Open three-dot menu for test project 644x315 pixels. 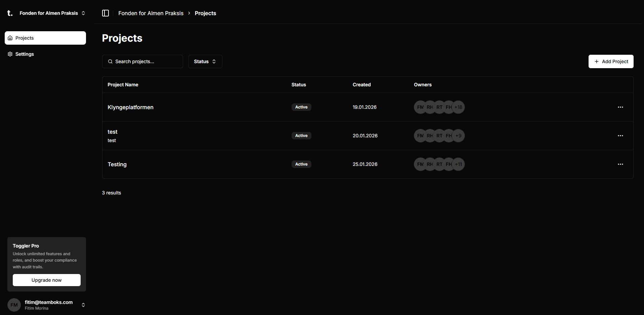click(x=620, y=136)
